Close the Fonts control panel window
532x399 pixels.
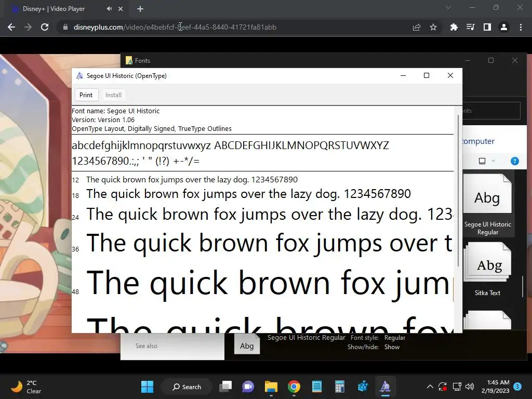coord(515,60)
